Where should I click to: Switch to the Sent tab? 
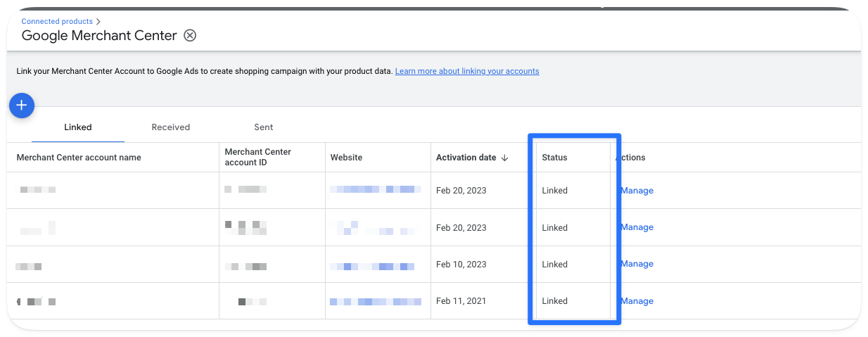pyautogui.click(x=264, y=127)
